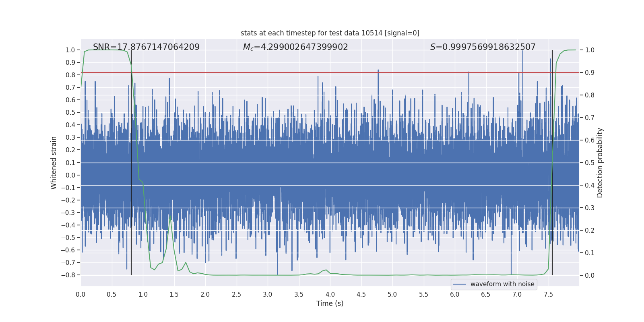Click the Whitened strain tick label -0.1

pos(68,188)
